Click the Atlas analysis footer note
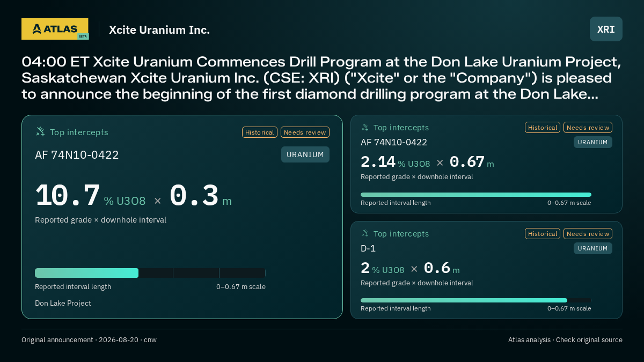 [x=565, y=340]
